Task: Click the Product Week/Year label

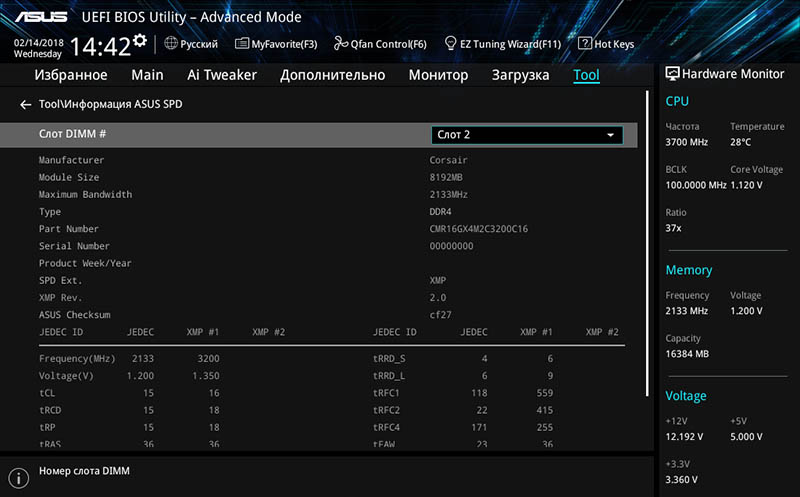Action: point(85,263)
